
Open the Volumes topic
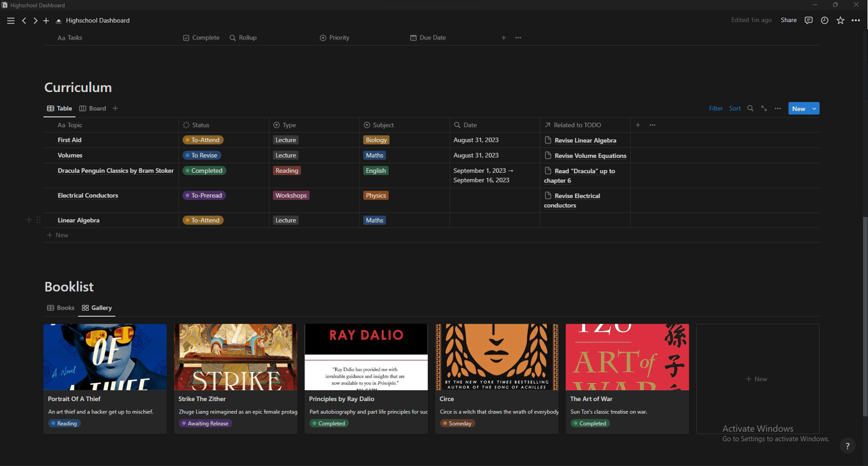click(70, 155)
